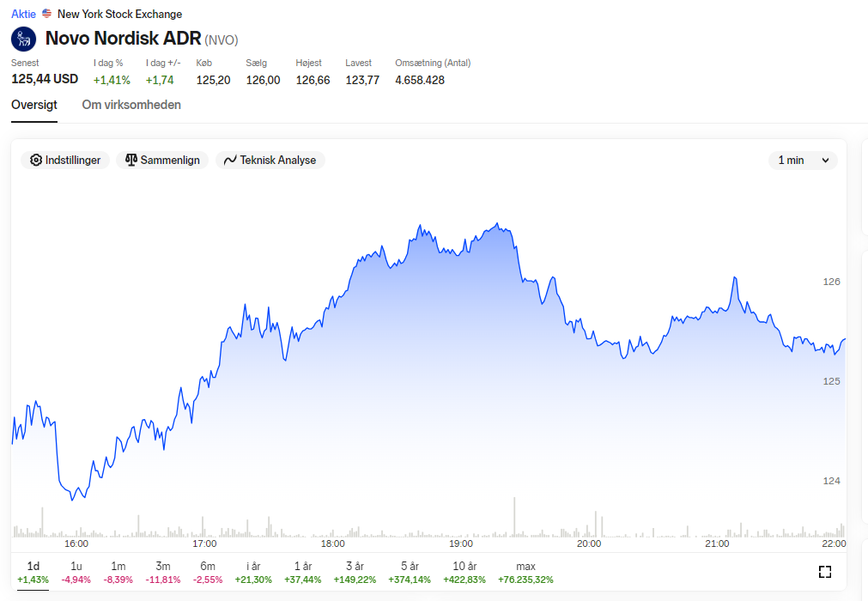
Task: Click the tallest volume bar after 19:00
Action: click(x=514, y=518)
